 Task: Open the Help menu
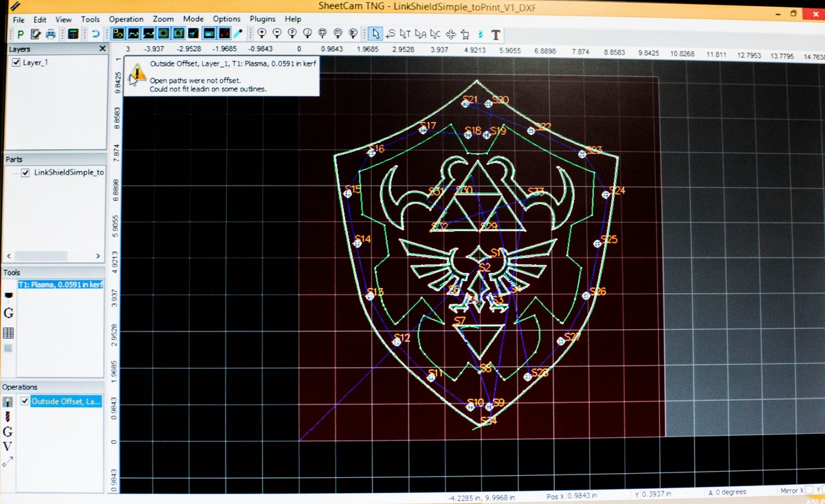293,19
